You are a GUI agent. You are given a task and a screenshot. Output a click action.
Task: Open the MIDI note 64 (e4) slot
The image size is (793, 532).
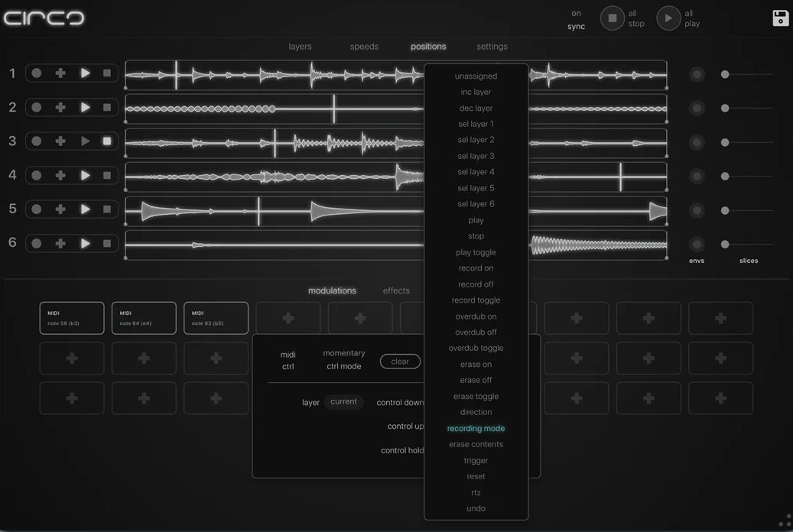[x=144, y=318]
